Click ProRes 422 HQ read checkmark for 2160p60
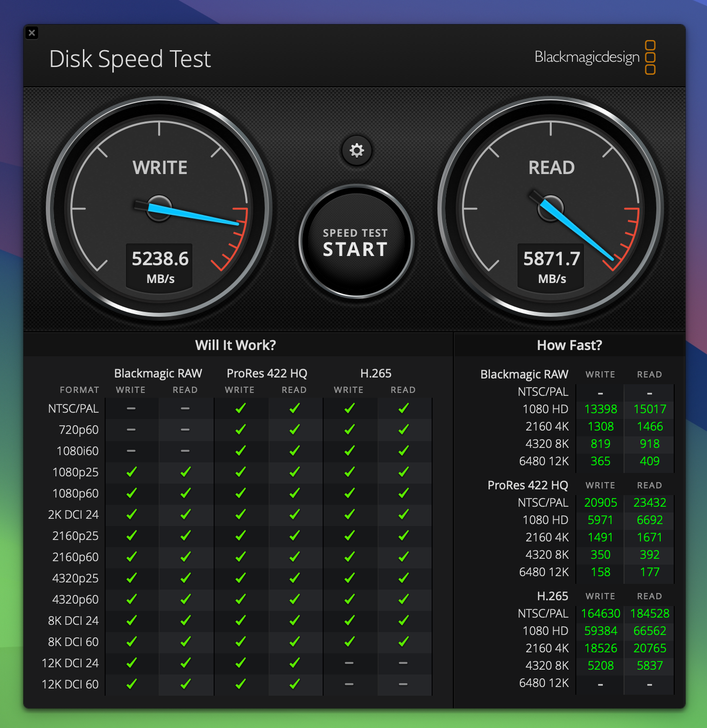 pyautogui.click(x=294, y=557)
